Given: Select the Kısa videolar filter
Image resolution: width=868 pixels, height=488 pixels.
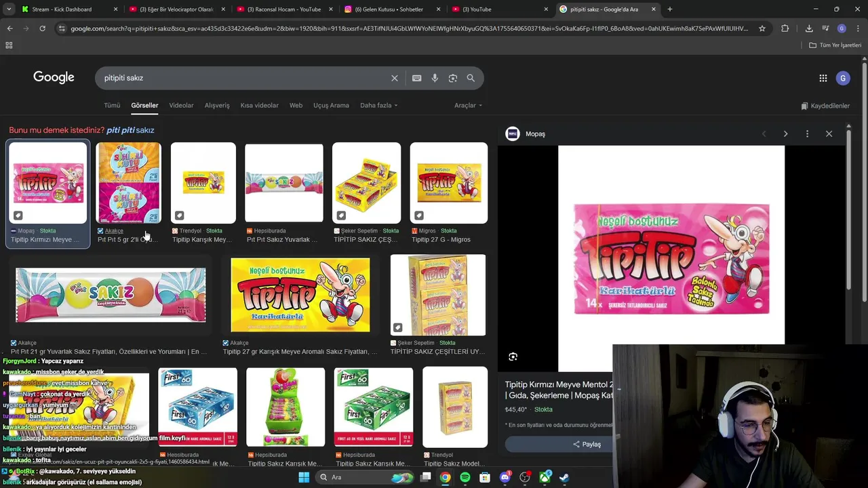Looking at the screenshot, I should click(x=259, y=106).
